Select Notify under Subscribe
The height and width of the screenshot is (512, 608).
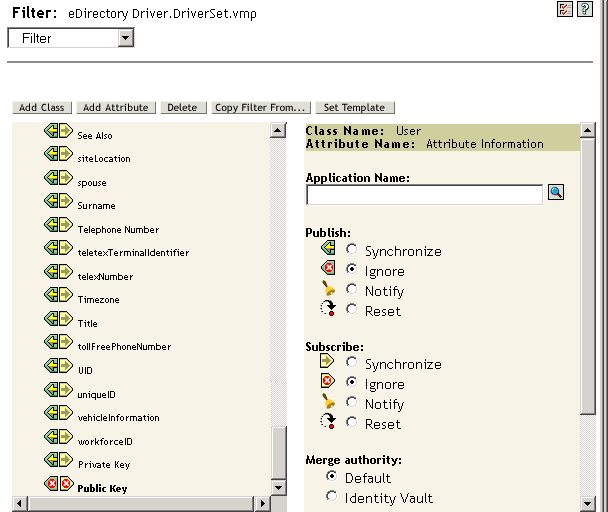351,404
